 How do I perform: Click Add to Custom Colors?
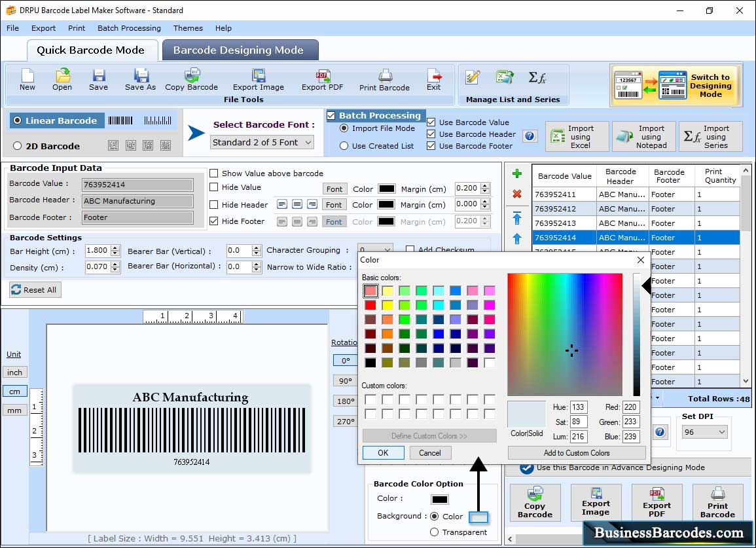point(577,452)
